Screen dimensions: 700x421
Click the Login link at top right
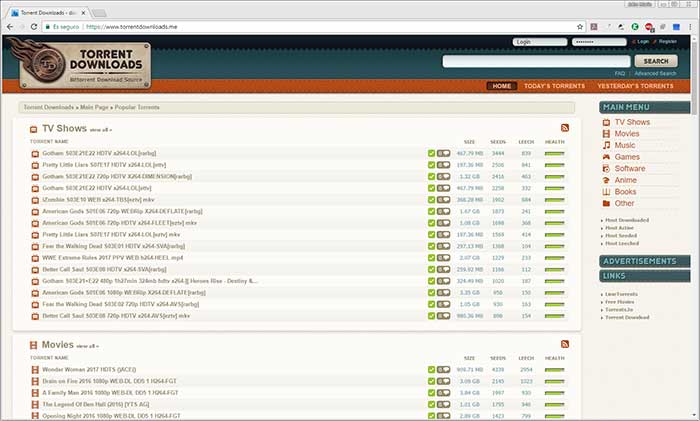coord(643,42)
